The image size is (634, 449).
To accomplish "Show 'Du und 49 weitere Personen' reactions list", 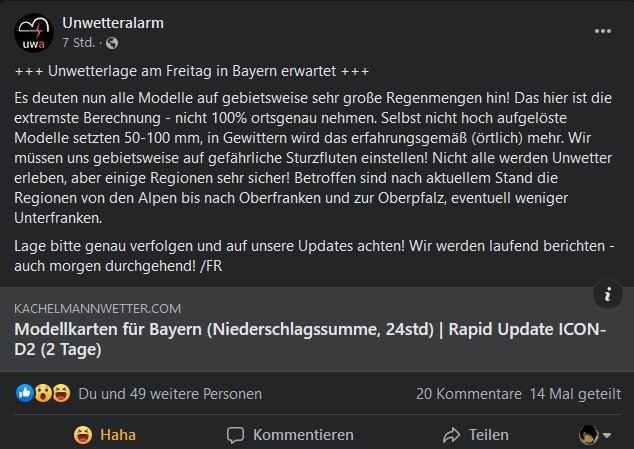I will click(170, 393).
